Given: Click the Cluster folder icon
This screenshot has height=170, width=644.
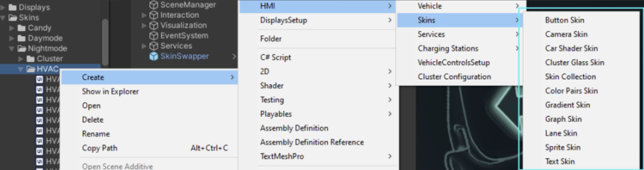Looking at the screenshot, I should pos(30,59).
